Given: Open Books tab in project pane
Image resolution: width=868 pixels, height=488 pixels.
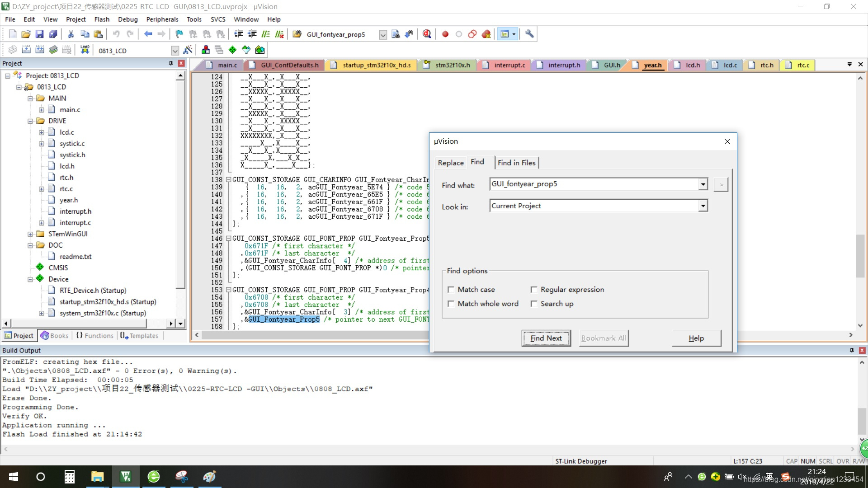Looking at the screenshot, I should point(54,336).
